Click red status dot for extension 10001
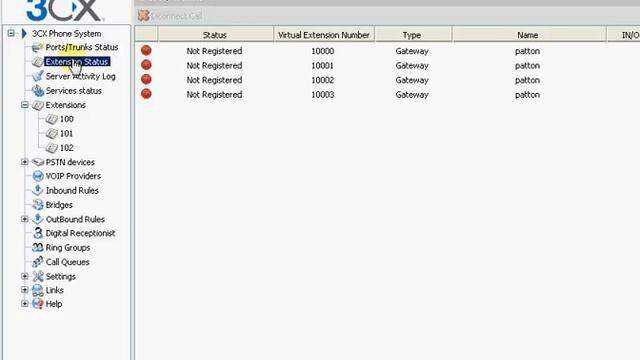Screen dimensions: 640x360 tap(146, 65)
